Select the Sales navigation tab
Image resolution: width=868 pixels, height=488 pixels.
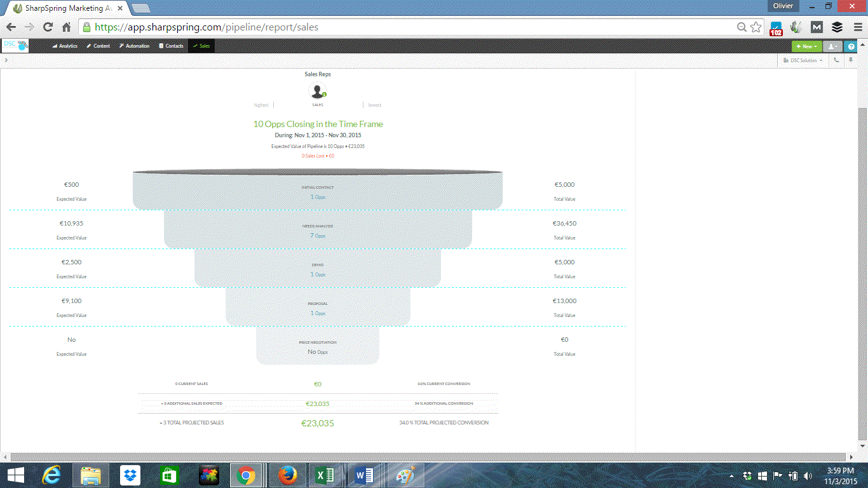coord(201,46)
